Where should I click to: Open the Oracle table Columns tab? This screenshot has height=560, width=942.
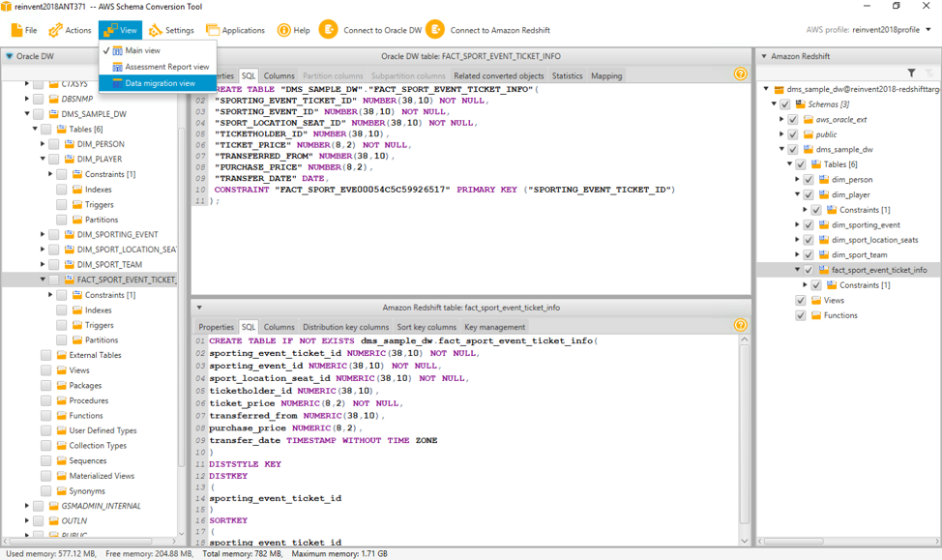(279, 75)
